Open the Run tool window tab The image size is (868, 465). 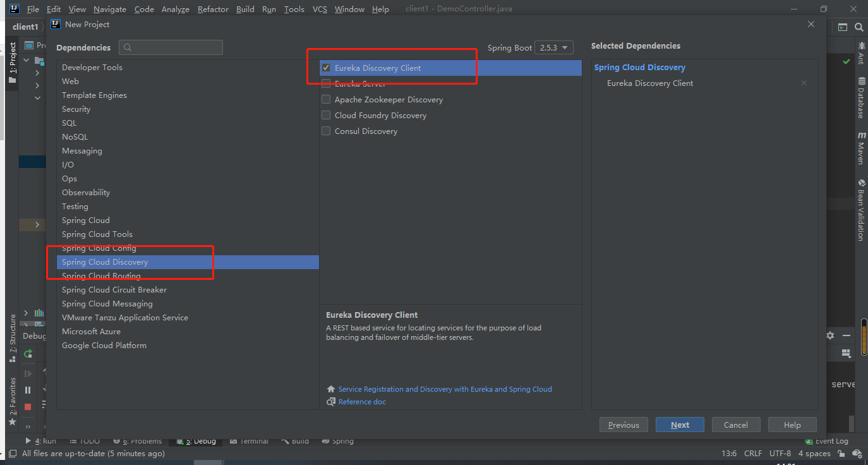pyautogui.click(x=41, y=441)
